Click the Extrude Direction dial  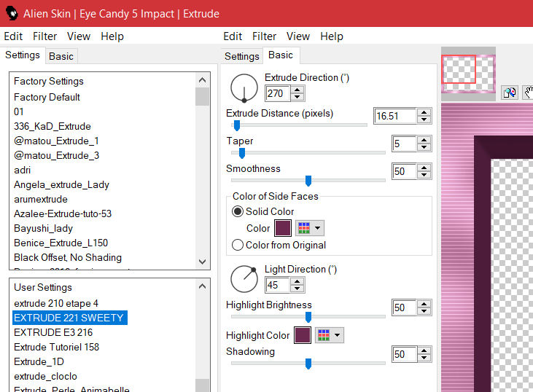coord(244,88)
